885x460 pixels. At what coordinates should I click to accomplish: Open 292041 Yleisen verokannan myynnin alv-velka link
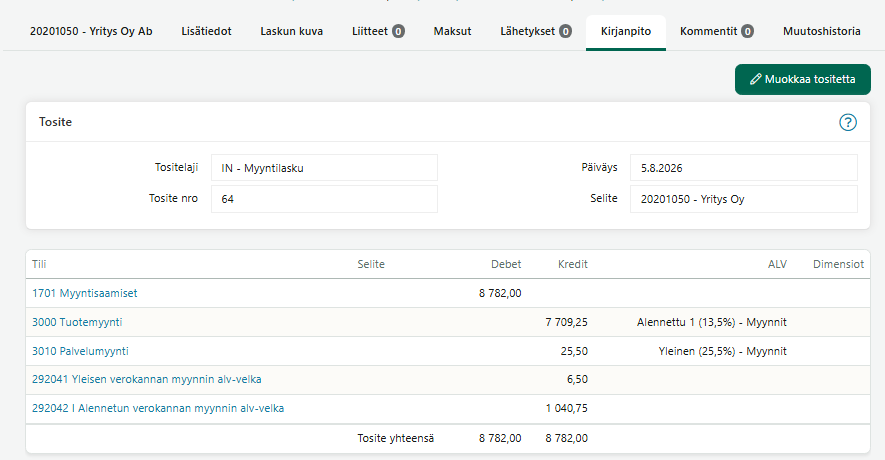pyautogui.click(x=147, y=379)
